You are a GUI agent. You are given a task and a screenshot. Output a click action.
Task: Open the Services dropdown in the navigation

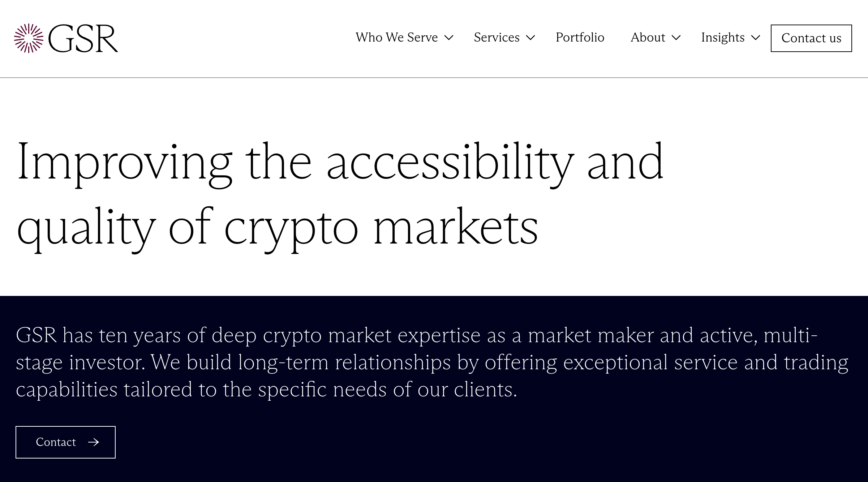(496, 37)
